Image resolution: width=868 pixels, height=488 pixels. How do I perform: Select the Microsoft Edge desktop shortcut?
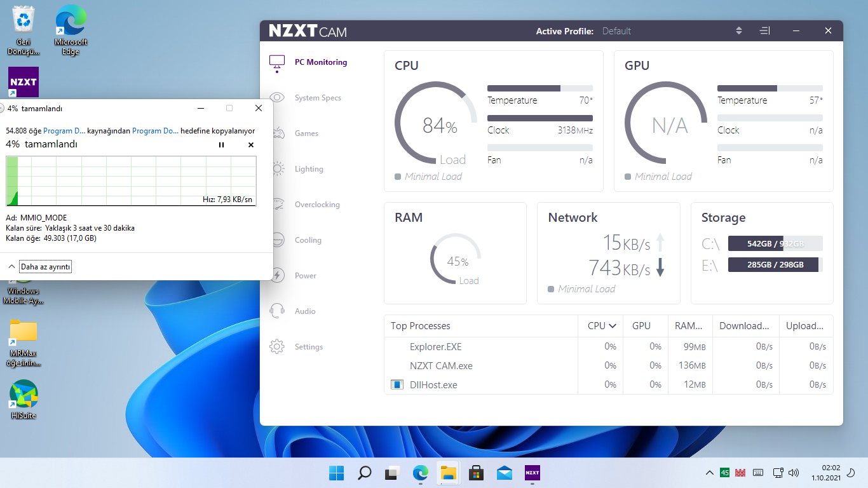(71, 30)
